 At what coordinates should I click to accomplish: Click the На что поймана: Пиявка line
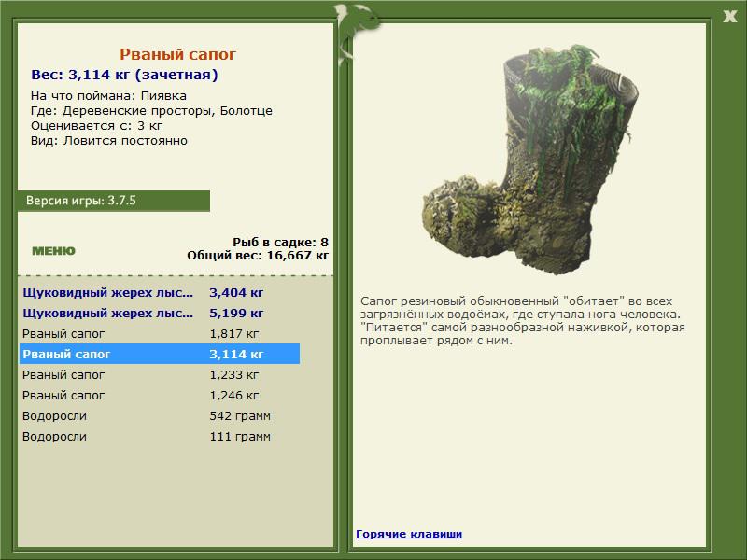point(108,96)
